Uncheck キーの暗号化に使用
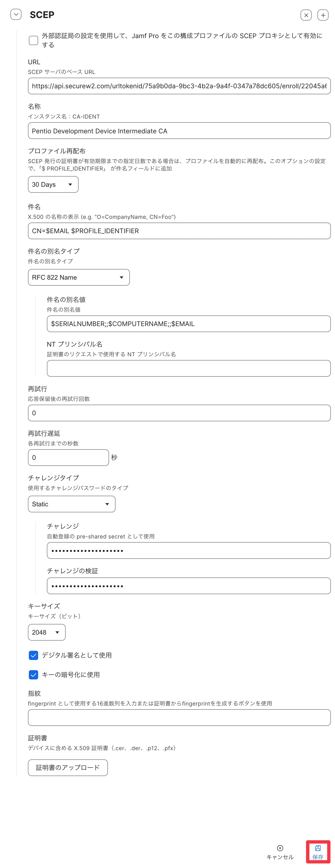The image size is (335, 868). (x=33, y=675)
